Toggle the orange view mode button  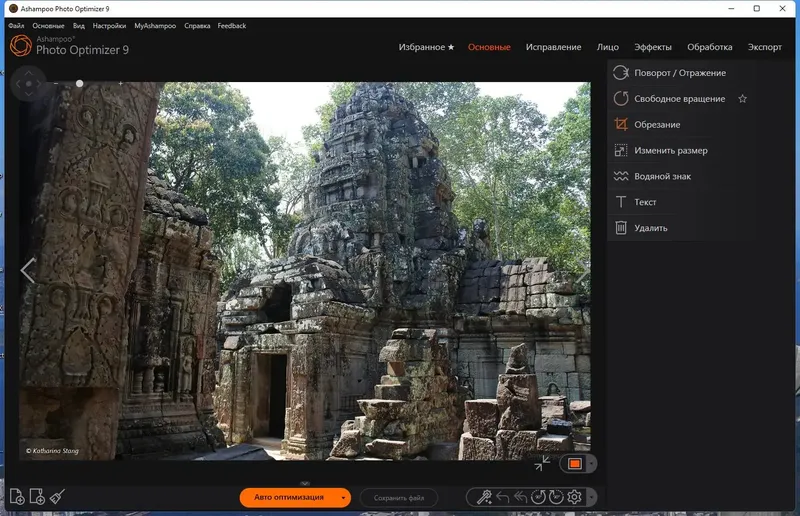(574, 464)
